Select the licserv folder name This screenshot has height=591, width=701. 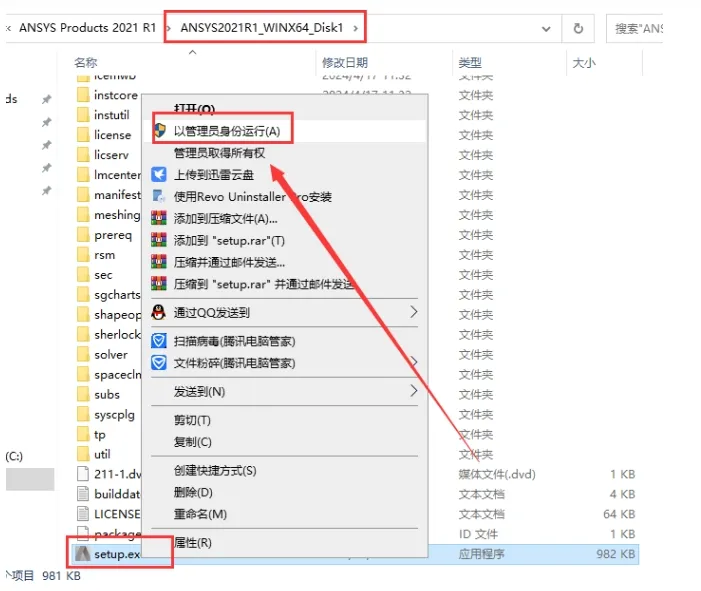pos(111,155)
